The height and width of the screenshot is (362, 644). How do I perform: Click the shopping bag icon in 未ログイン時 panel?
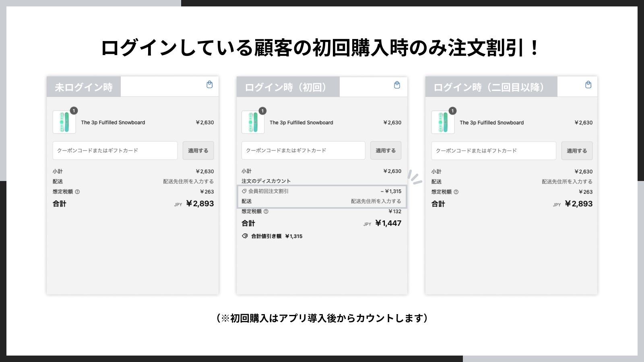[209, 84]
